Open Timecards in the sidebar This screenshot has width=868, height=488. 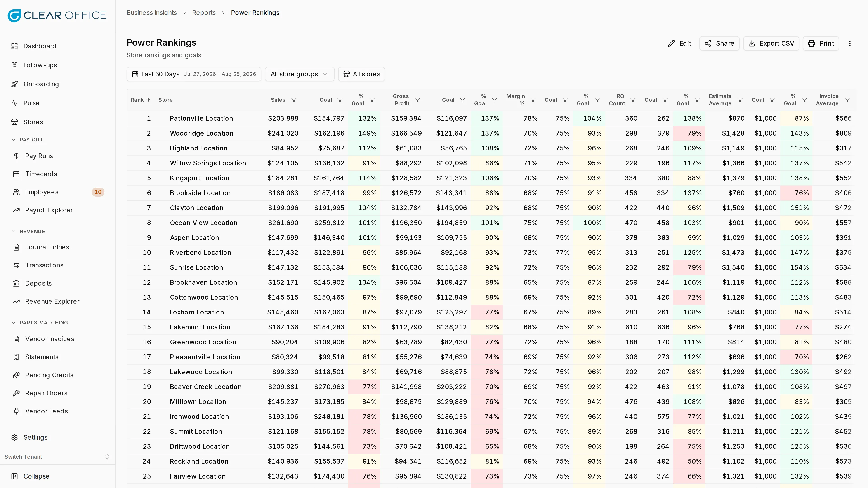click(58, 174)
